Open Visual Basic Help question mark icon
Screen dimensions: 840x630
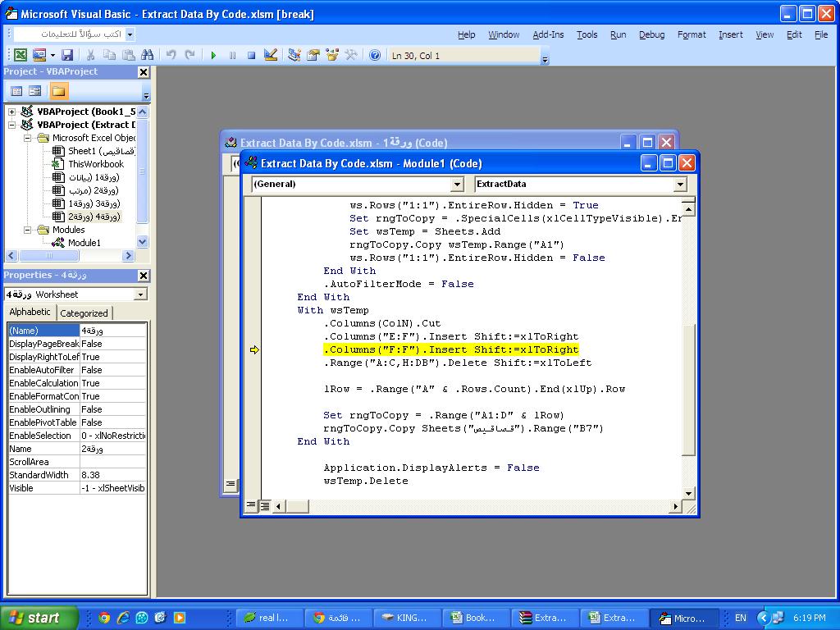[x=375, y=55]
